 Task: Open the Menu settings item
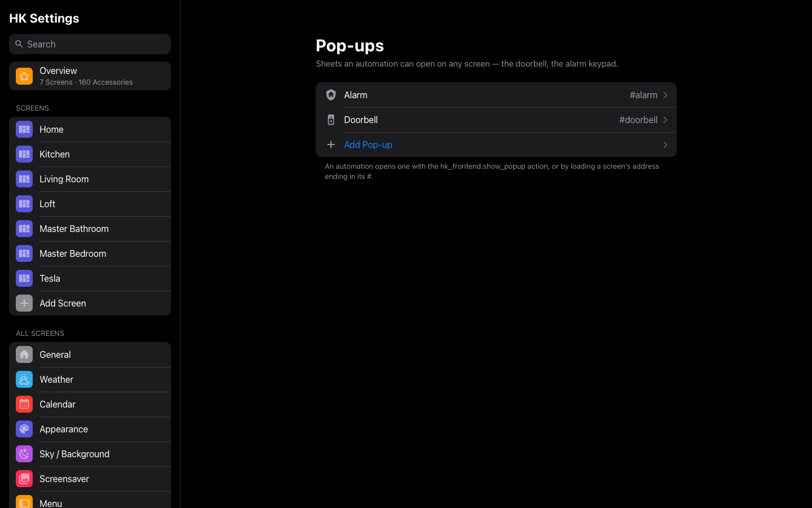pyautogui.click(x=90, y=500)
